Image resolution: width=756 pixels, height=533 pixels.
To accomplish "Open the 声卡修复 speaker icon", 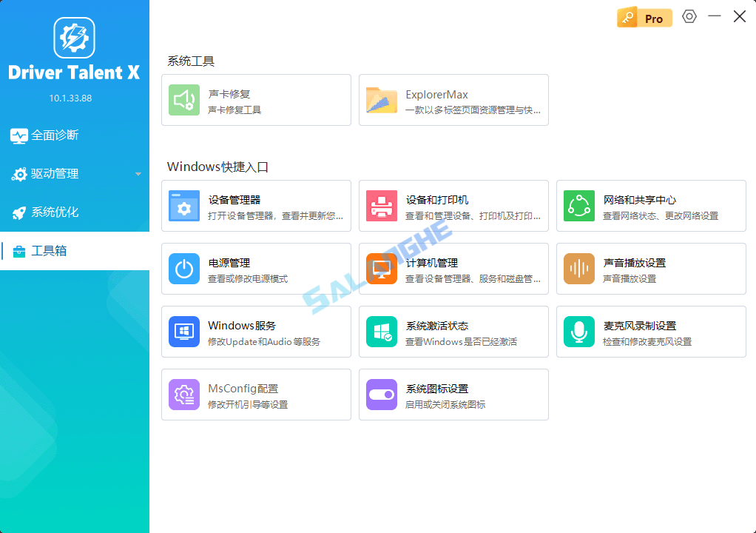I will pyautogui.click(x=183, y=100).
